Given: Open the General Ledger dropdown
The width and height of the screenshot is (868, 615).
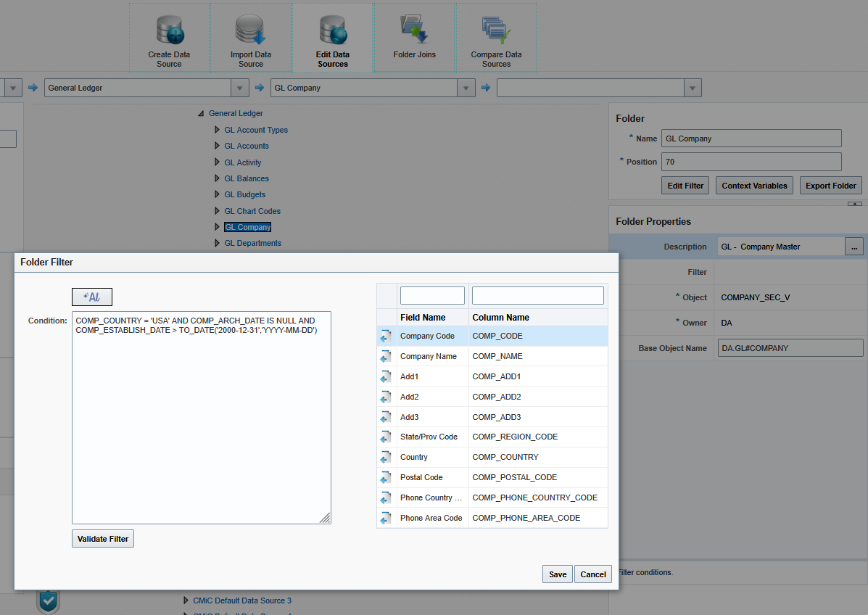Looking at the screenshot, I should pyautogui.click(x=239, y=88).
